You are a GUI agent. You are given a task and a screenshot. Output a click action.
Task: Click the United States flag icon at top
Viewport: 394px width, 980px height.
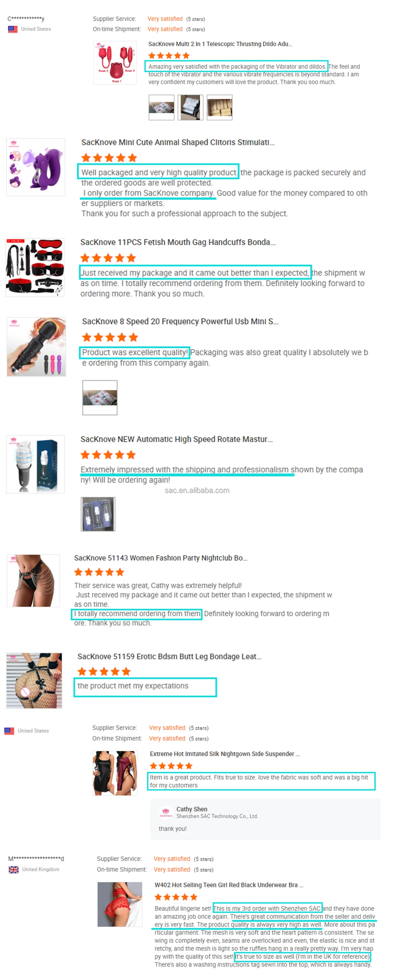point(13,29)
